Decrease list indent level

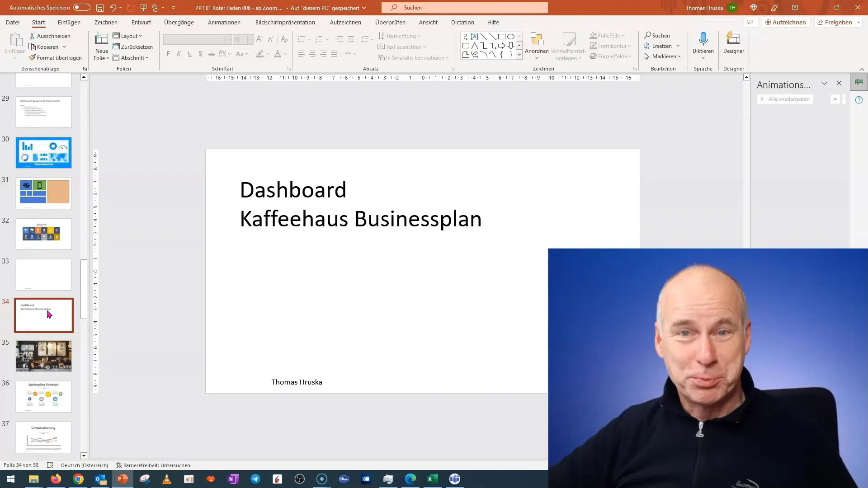click(340, 39)
